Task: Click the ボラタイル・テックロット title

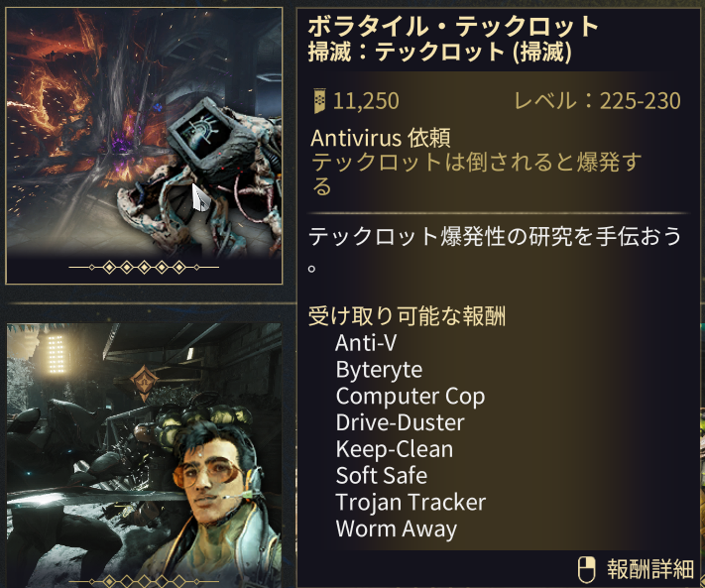Action: click(x=453, y=26)
